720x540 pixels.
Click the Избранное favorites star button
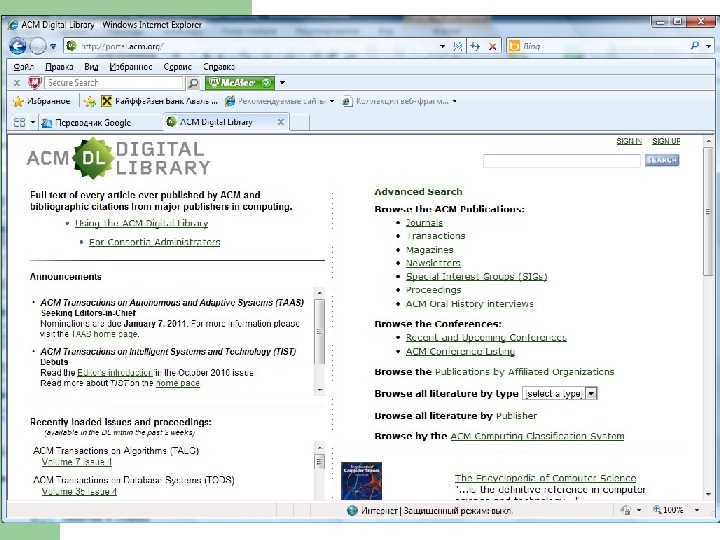[42, 101]
